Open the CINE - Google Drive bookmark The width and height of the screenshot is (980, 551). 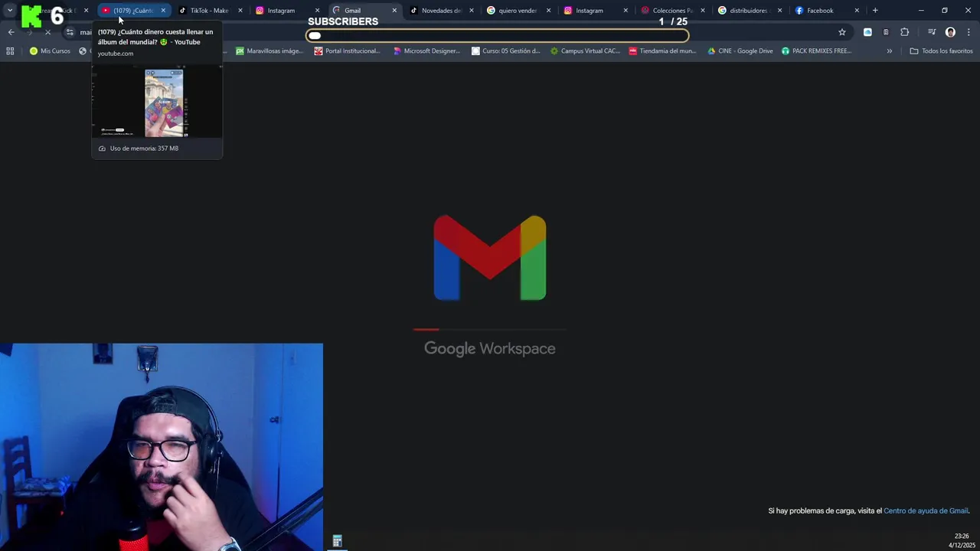(740, 51)
